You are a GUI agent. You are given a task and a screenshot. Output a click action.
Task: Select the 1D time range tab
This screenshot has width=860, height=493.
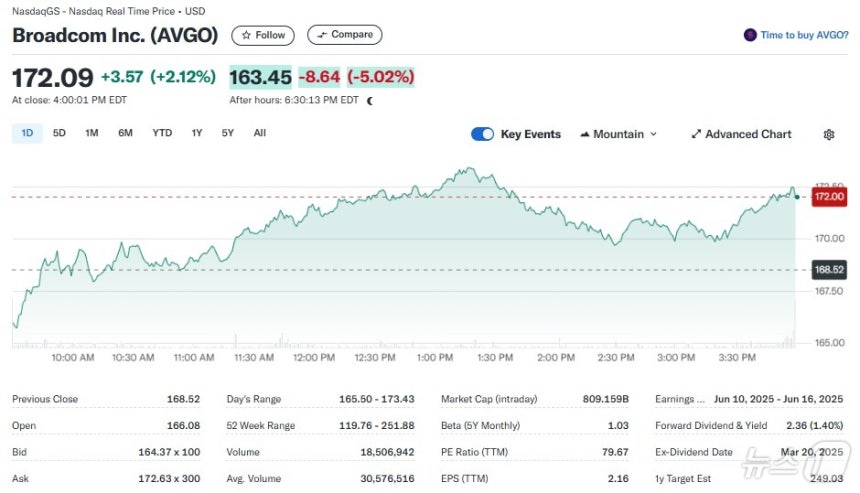(27, 133)
